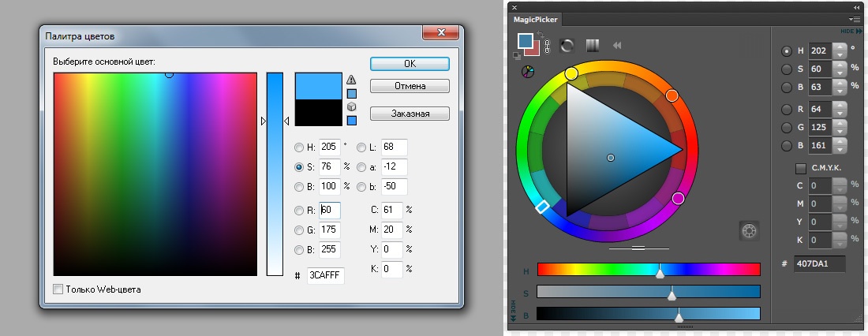
Task: Select the Lab a radio button
Action: coord(361,166)
